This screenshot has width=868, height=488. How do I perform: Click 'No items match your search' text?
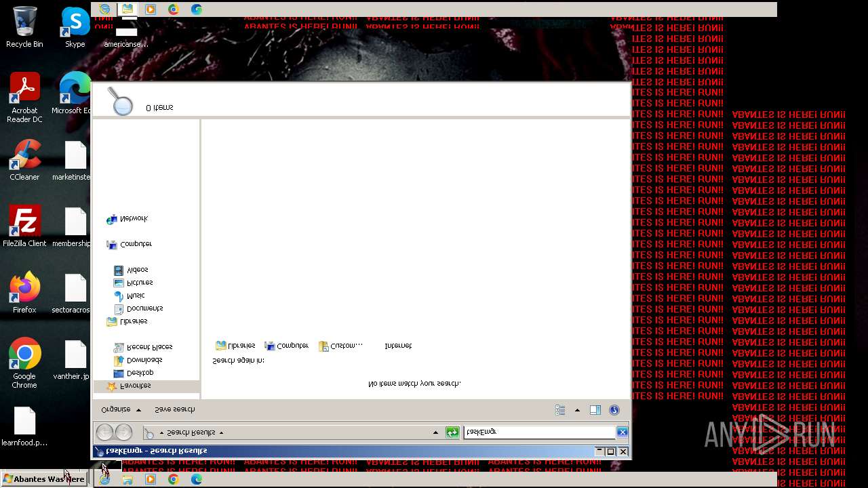[x=414, y=384]
